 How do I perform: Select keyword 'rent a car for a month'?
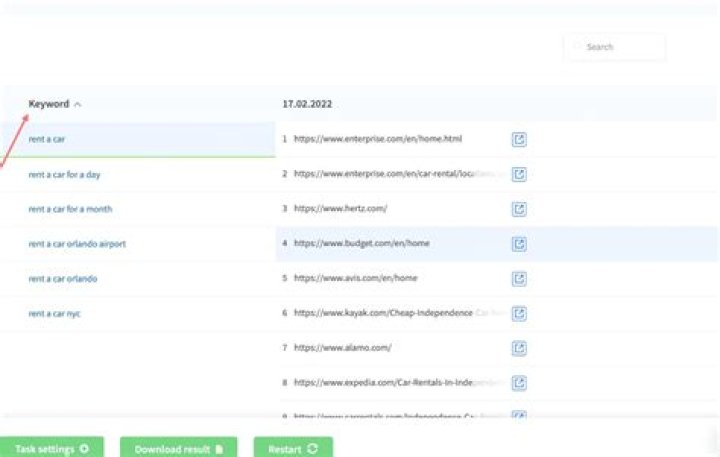pos(70,209)
